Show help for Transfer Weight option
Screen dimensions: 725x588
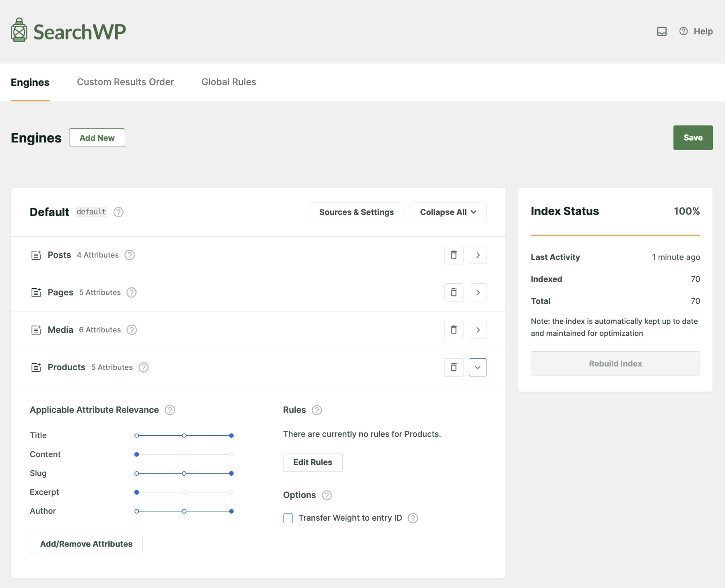pos(413,518)
